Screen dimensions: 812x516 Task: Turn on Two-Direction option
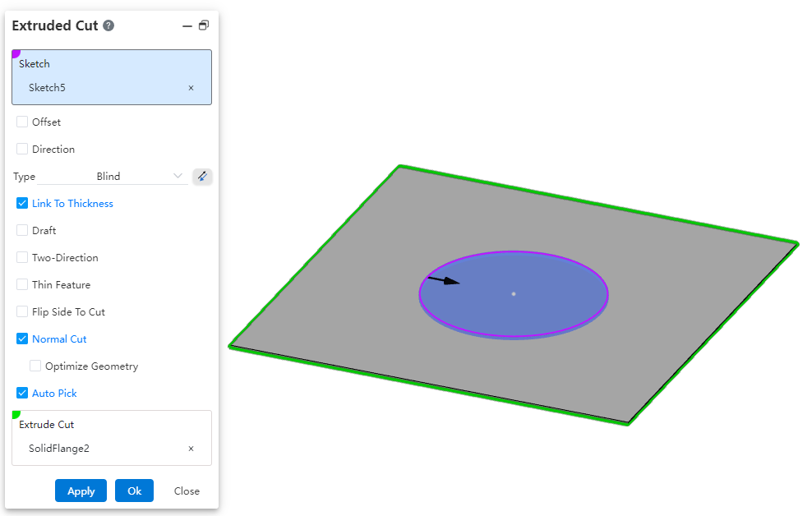(x=23, y=258)
